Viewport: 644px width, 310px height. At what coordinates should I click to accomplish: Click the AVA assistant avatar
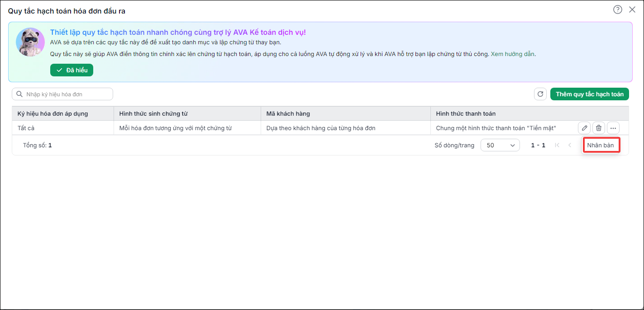pyautogui.click(x=30, y=42)
